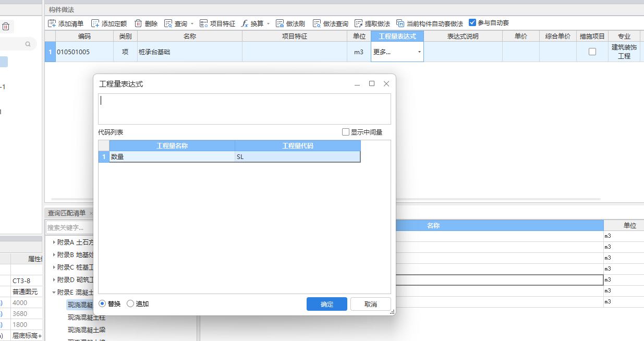Viewport: 644px width, 341px height.
Task: Open the 工程量表达式 cell dropdown showing 更多...
Action: coord(419,52)
